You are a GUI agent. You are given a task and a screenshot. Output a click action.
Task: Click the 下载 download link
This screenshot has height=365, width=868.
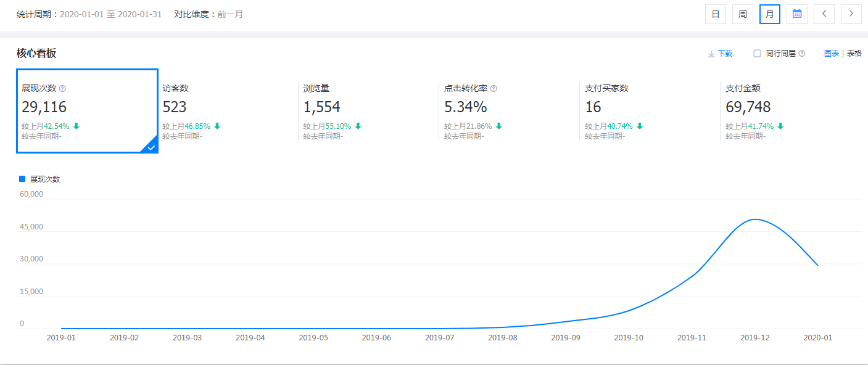tap(725, 54)
